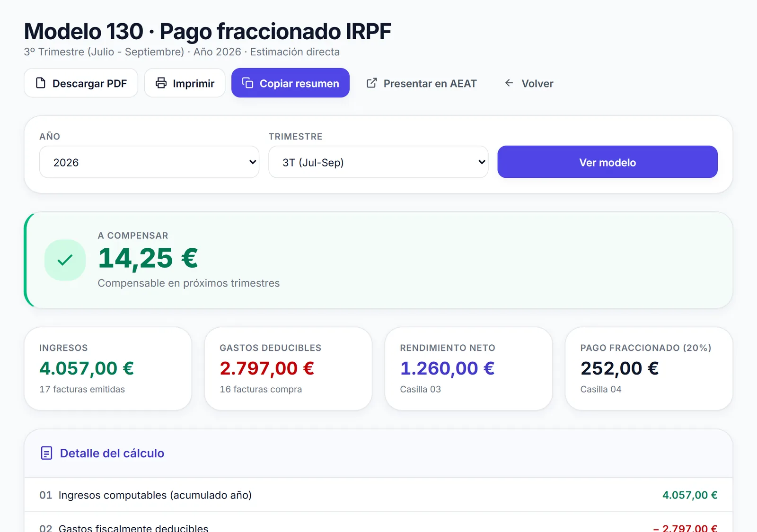Click the Descargar PDF button

pyautogui.click(x=81, y=83)
